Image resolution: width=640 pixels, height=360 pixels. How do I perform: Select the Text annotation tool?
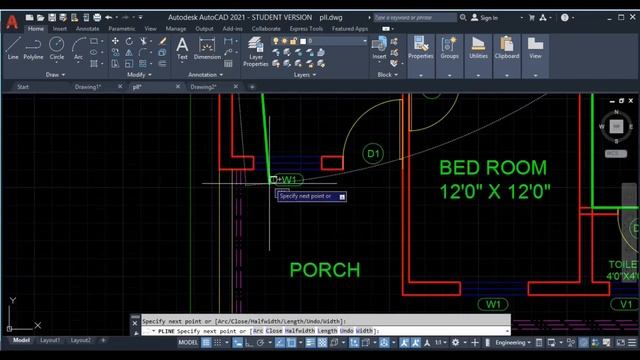tap(182, 48)
